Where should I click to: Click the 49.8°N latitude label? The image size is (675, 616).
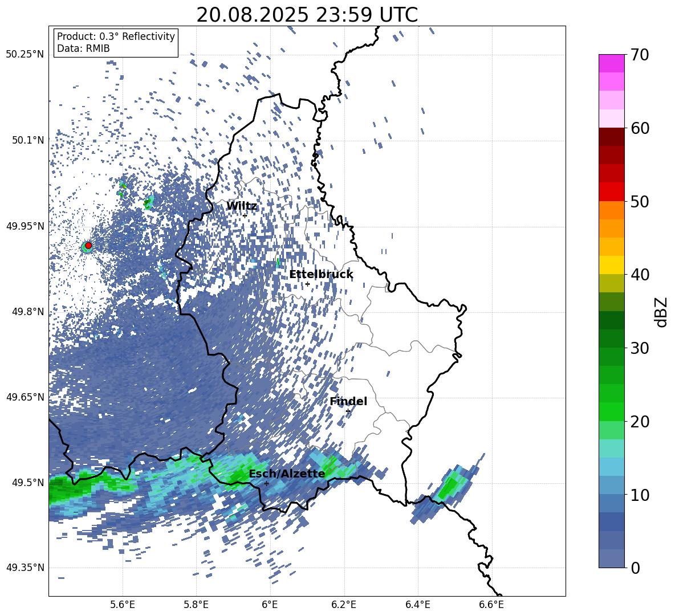pyautogui.click(x=27, y=312)
